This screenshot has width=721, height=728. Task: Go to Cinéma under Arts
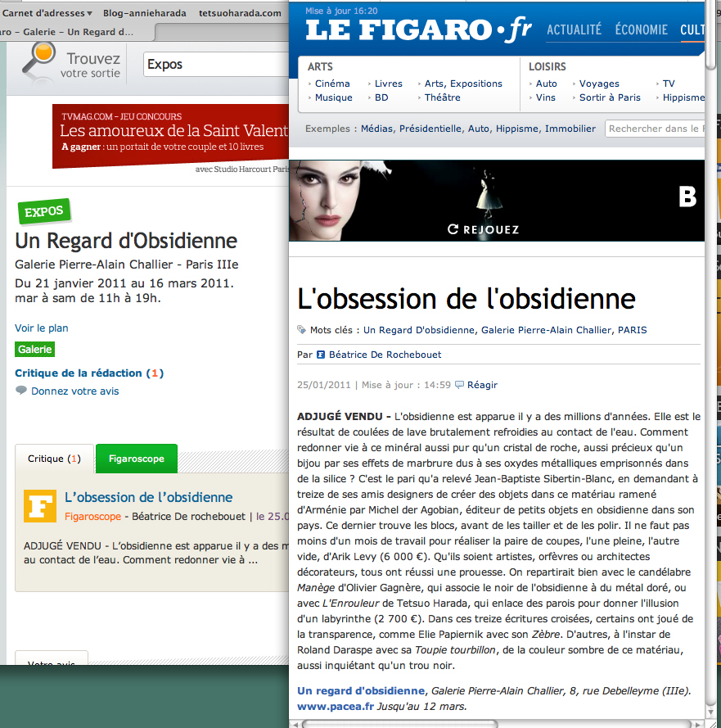332,84
